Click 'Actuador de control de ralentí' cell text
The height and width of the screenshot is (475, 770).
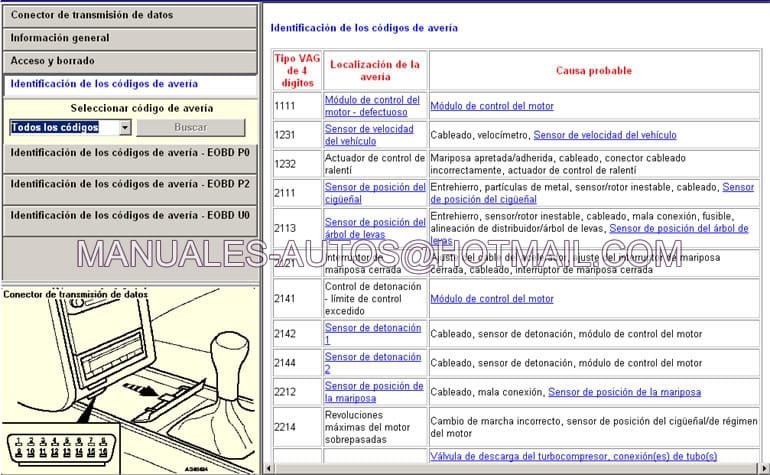[x=375, y=164]
